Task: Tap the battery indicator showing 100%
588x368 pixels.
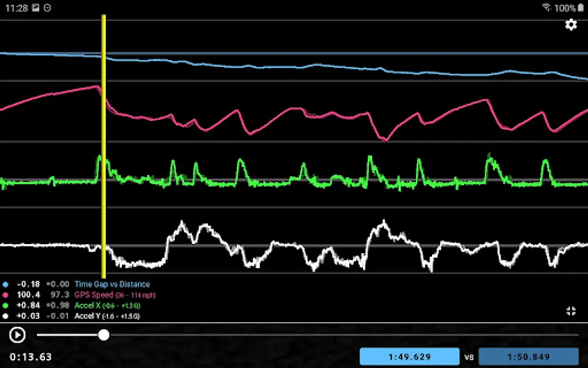Action: point(572,8)
